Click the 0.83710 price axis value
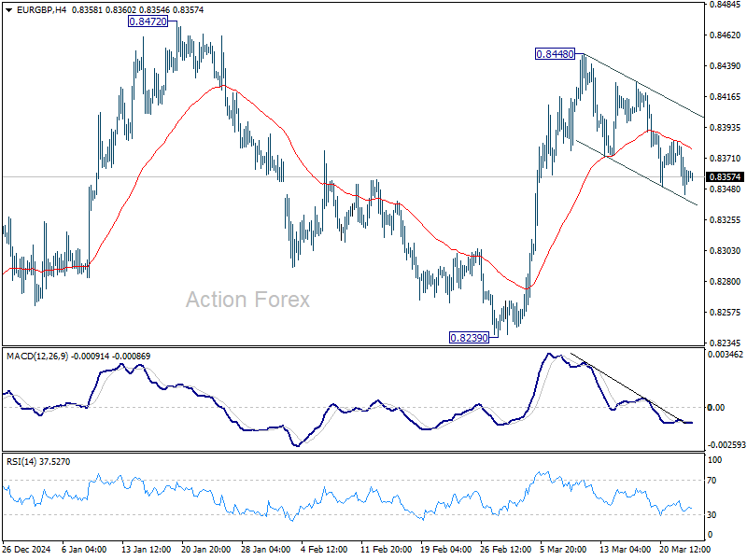The height and width of the screenshot is (560, 747). 726,158
